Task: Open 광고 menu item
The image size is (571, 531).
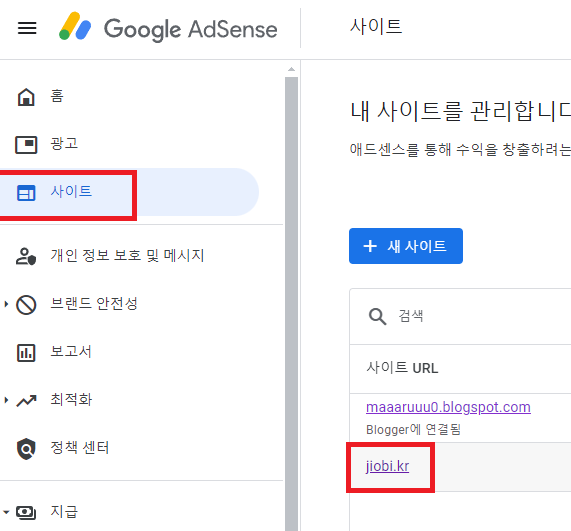Action: point(64,143)
